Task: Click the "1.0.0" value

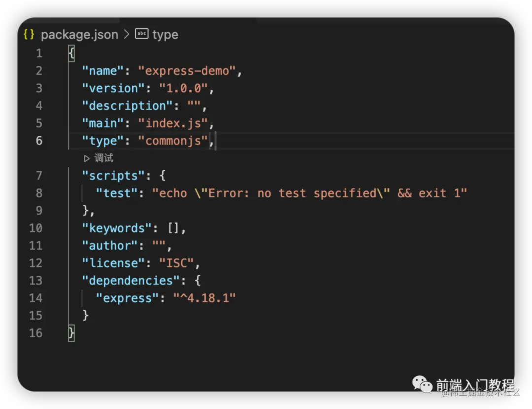Action: pyautogui.click(x=184, y=88)
